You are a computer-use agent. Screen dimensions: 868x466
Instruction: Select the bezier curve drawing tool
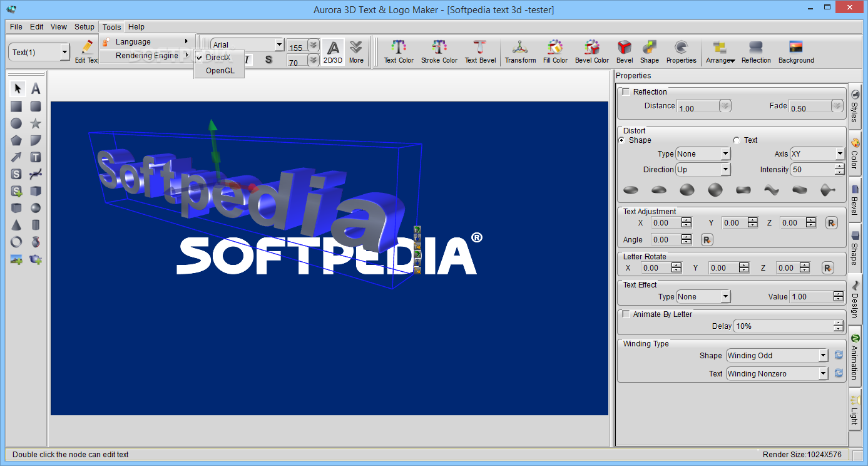(36, 174)
